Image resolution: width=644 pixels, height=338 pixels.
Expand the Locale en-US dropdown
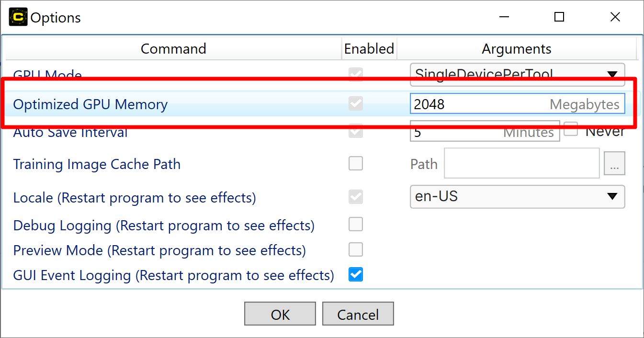coord(517,197)
